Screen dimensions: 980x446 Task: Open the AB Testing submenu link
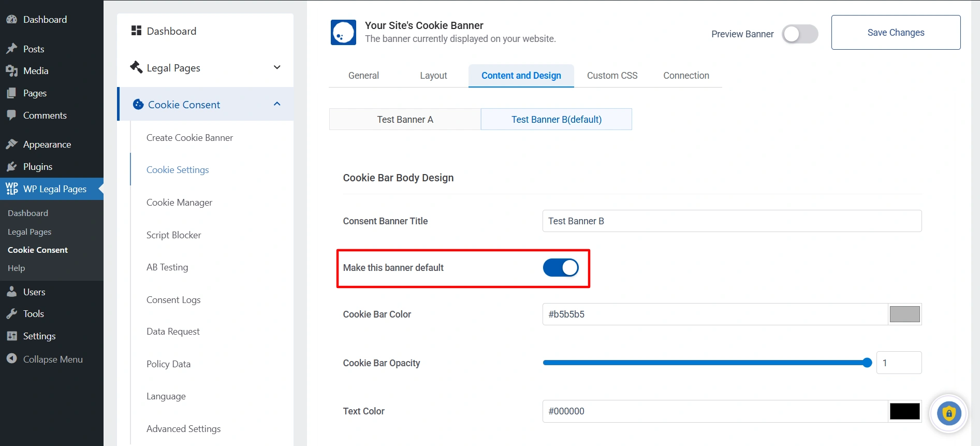(x=167, y=267)
